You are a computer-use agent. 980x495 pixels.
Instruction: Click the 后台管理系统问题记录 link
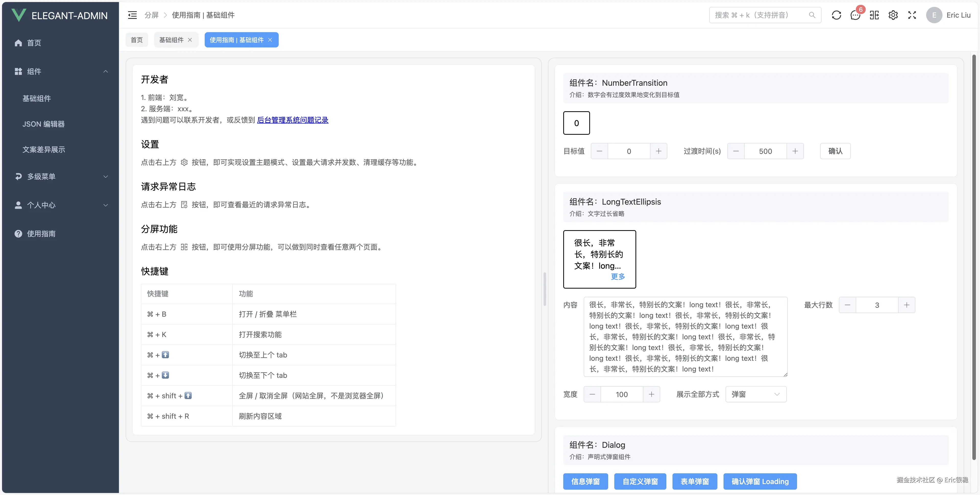292,120
